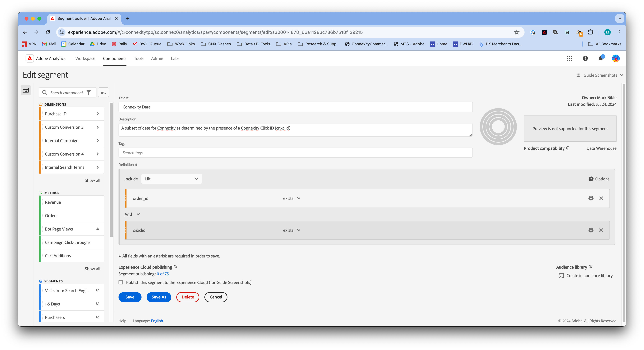Screen dimensions: 644x350
Task: Click Create in audience library
Action: pos(586,275)
